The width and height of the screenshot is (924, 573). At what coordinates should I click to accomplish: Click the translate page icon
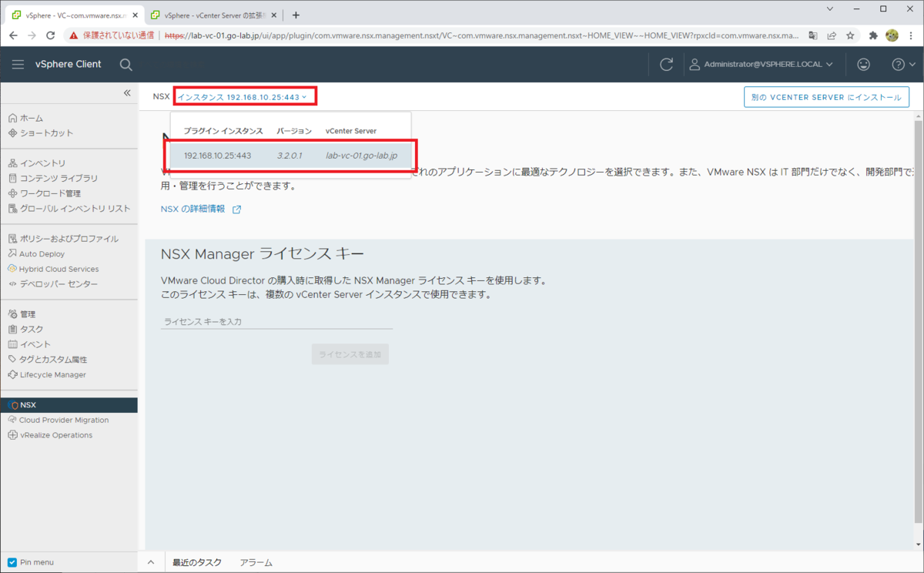click(x=813, y=35)
